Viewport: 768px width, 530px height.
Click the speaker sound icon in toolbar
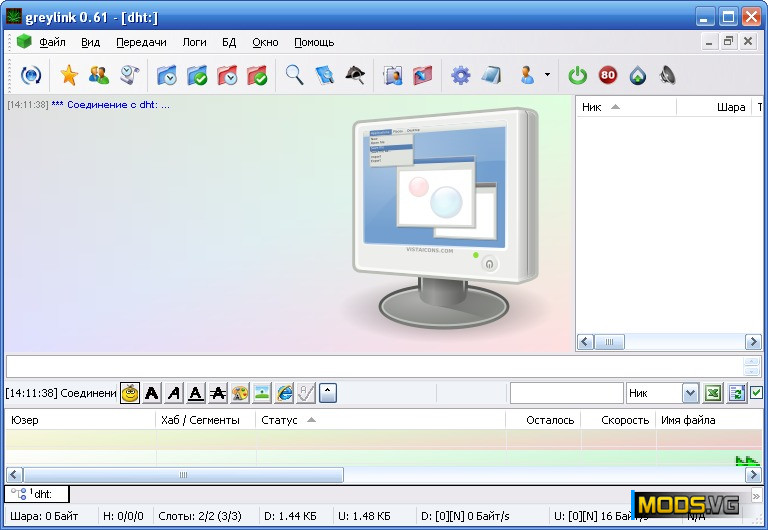[x=667, y=75]
